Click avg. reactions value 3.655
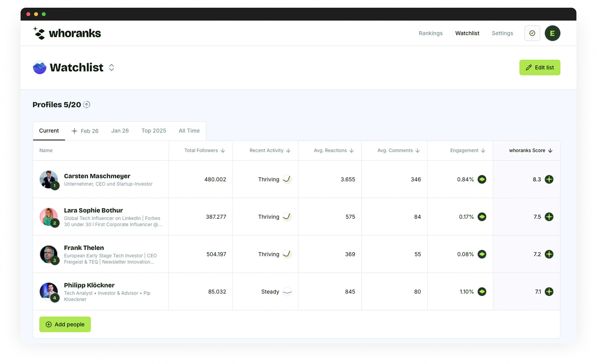 [x=348, y=180]
